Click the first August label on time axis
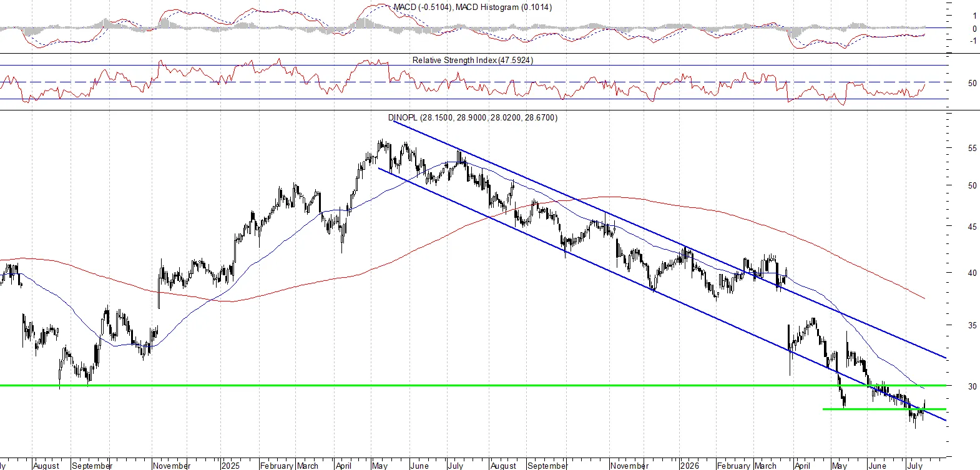This screenshot has height=470, width=980. tap(46, 466)
